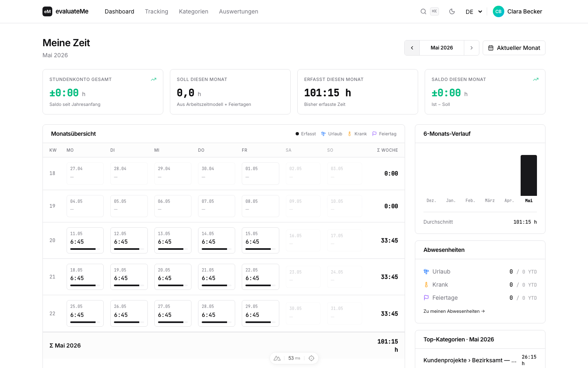Open the DE language dropdown
The width and height of the screenshot is (588, 368).
point(474,11)
